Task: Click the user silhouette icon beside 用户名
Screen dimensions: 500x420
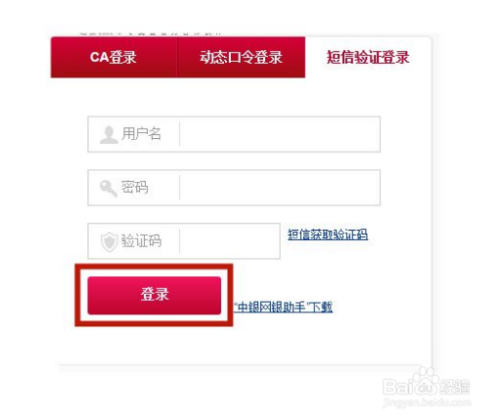Action: coord(109,135)
